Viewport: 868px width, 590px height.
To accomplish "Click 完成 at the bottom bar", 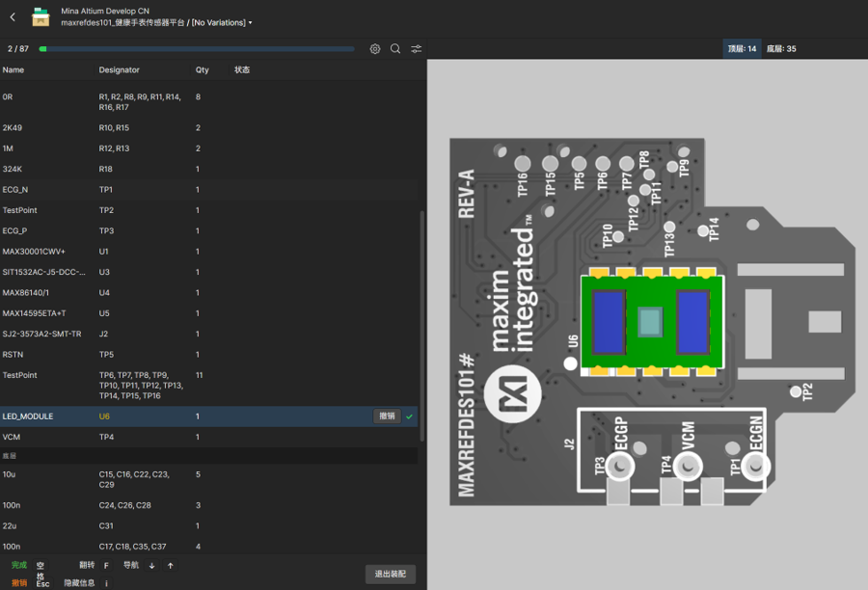I will [19, 565].
